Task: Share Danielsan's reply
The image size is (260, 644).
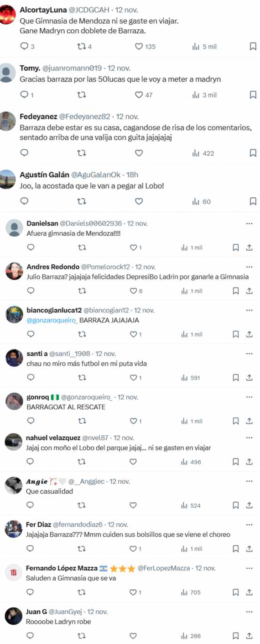Action: point(249,248)
